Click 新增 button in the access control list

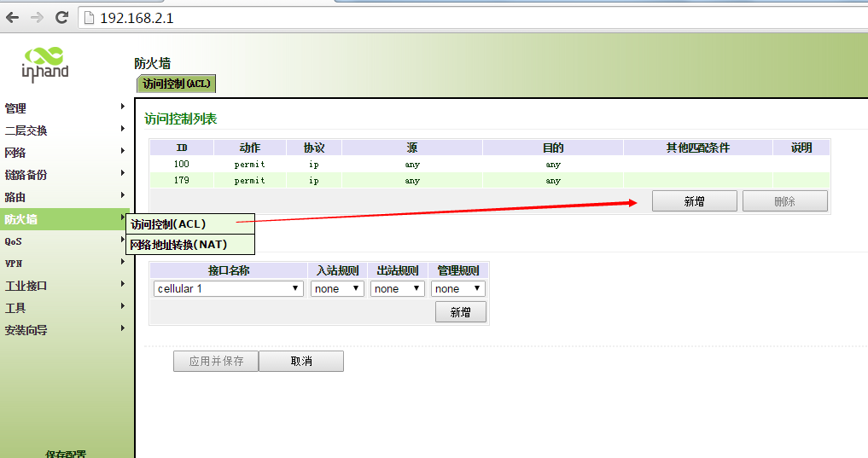click(694, 201)
